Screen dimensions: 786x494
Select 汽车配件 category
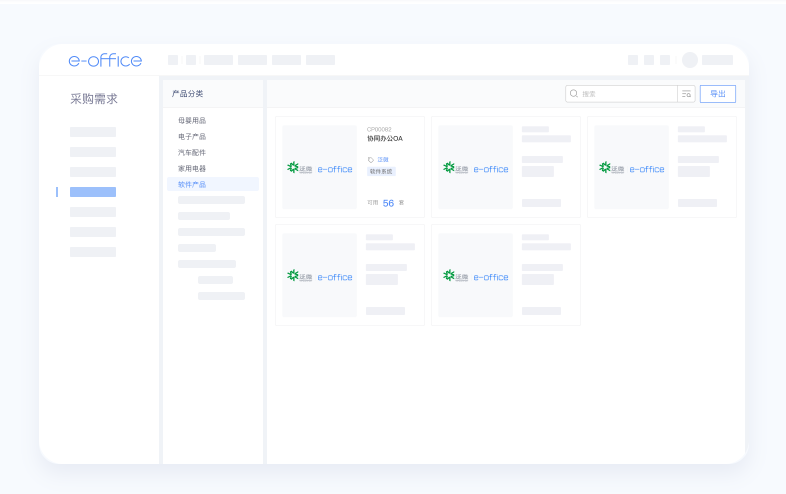coord(192,153)
